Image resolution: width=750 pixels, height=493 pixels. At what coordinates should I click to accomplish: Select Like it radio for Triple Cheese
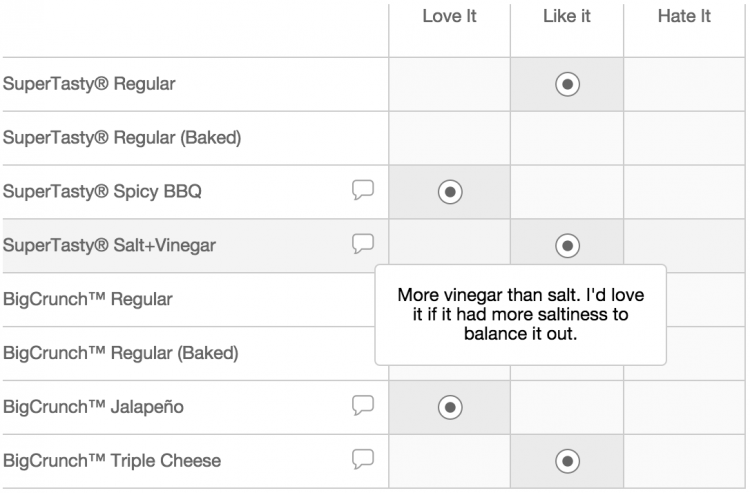click(567, 461)
